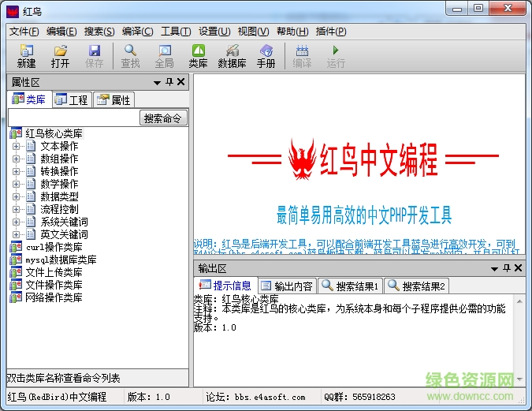Switch to the 搜索结果1 tab
This screenshot has height=411, width=532.
(x=351, y=286)
